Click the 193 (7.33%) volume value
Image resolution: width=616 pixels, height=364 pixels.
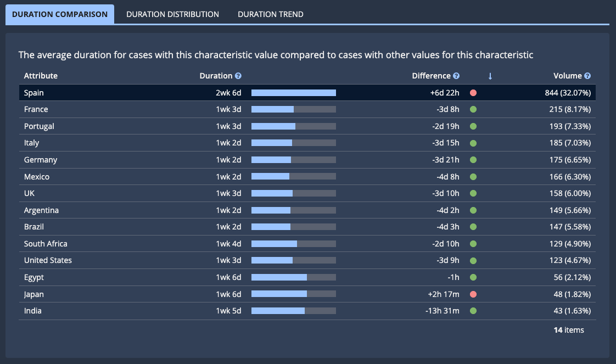click(570, 126)
